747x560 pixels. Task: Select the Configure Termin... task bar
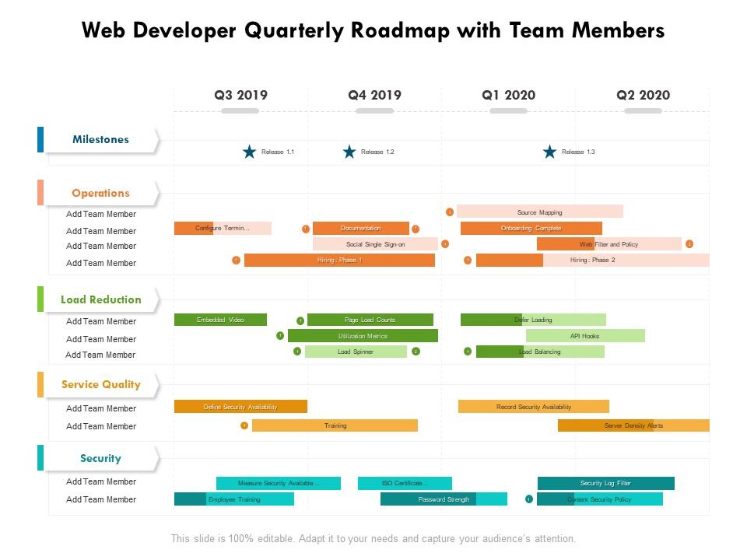(223, 228)
